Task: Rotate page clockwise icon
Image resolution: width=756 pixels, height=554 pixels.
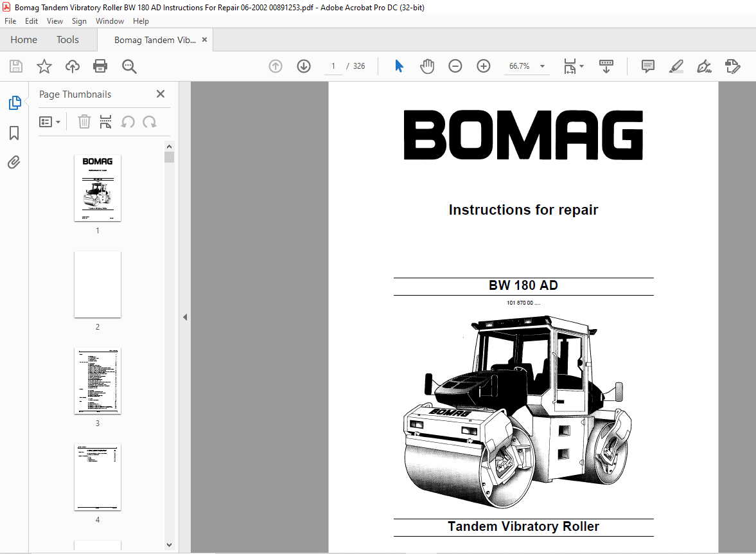Action: 150,121
